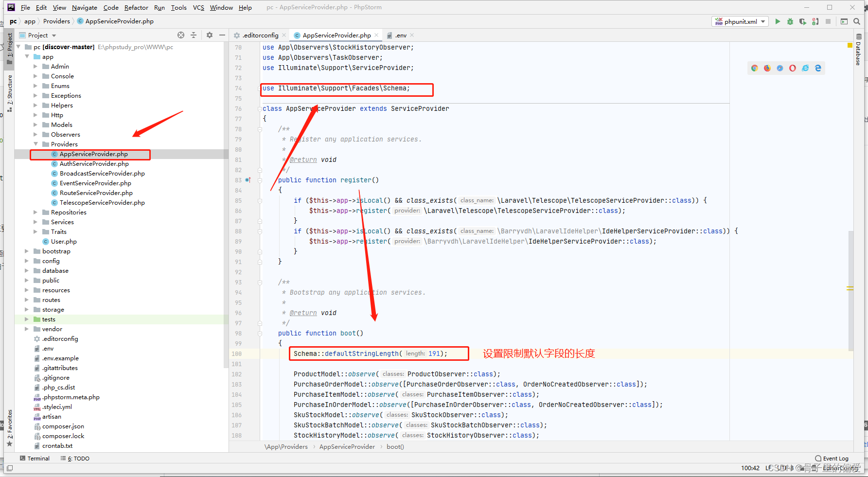This screenshot has height=477, width=868.
Task: Expand the Admin folder
Action: pyautogui.click(x=35, y=66)
